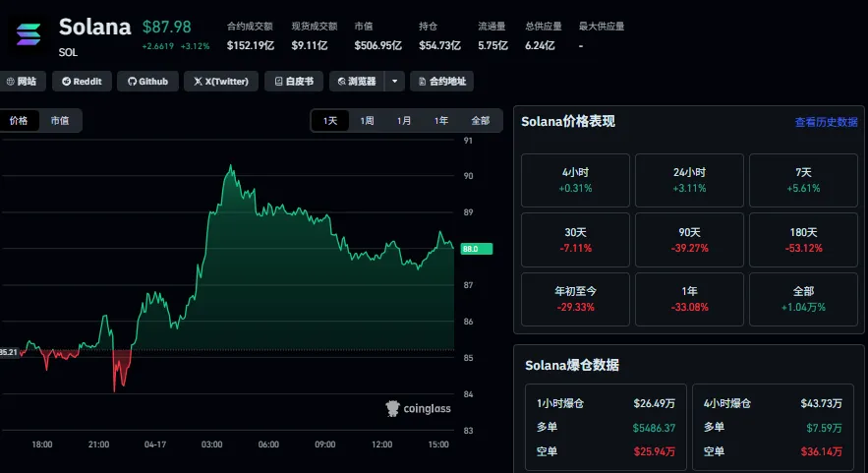Open the 查看历史数据 link
This screenshot has height=473, width=868.
click(x=826, y=122)
